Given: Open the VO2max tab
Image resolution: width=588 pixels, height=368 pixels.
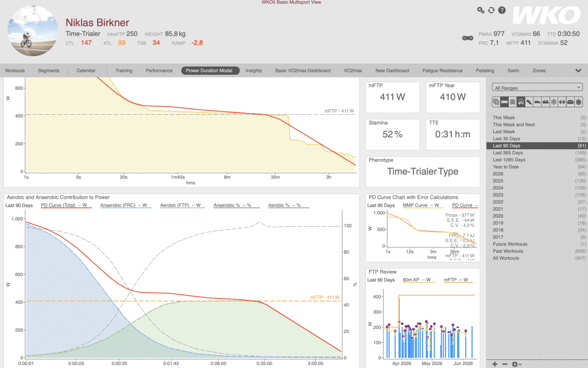Looking at the screenshot, I should 353,71.
